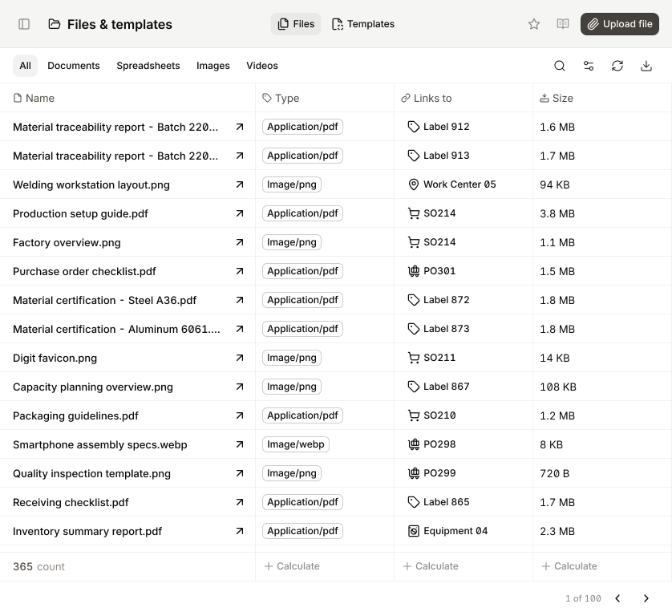672x616 pixels.
Task: Open the SO211 sales order link
Action: point(431,358)
